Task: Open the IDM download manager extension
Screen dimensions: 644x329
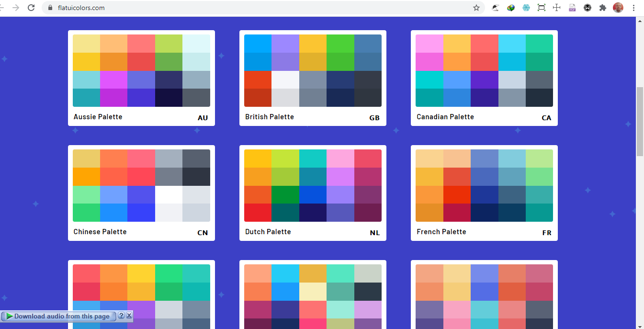Action: pyautogui.click(x=511, y=8)
